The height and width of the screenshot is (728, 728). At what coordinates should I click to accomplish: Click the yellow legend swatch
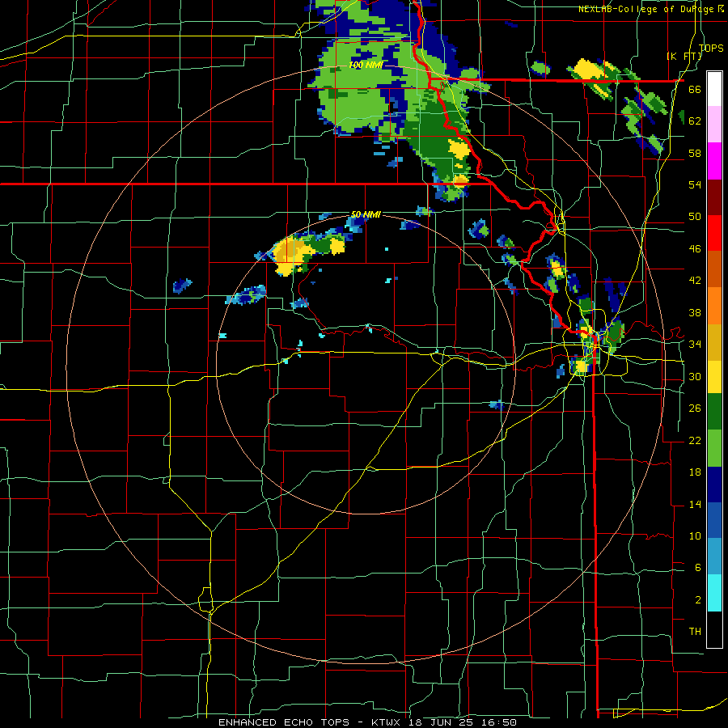click(x=714, y=376)
